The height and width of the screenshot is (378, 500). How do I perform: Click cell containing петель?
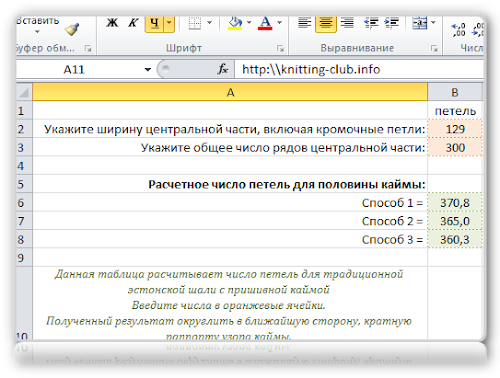tap(455, 110)
